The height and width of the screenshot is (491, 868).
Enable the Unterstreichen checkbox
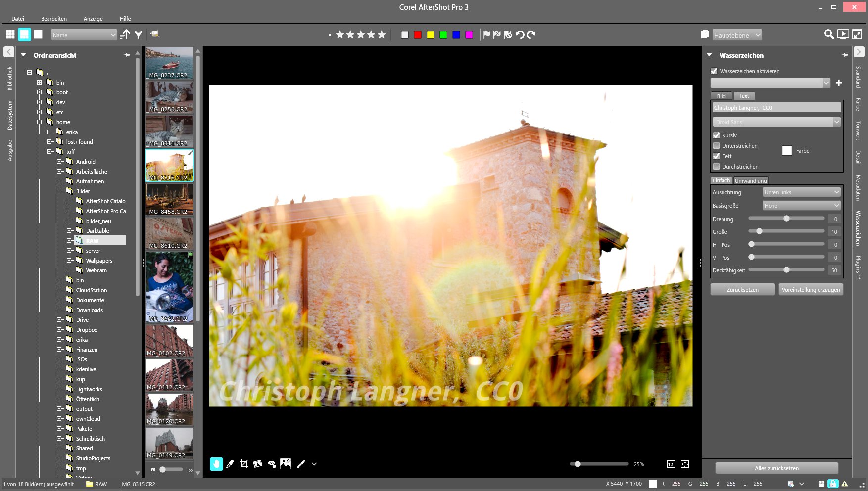[716, 146]
